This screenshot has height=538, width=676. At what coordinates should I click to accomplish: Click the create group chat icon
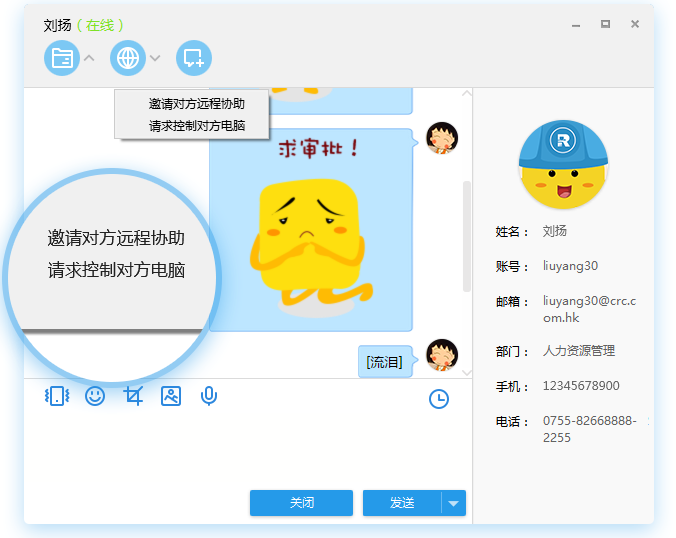tap(194, 58)
